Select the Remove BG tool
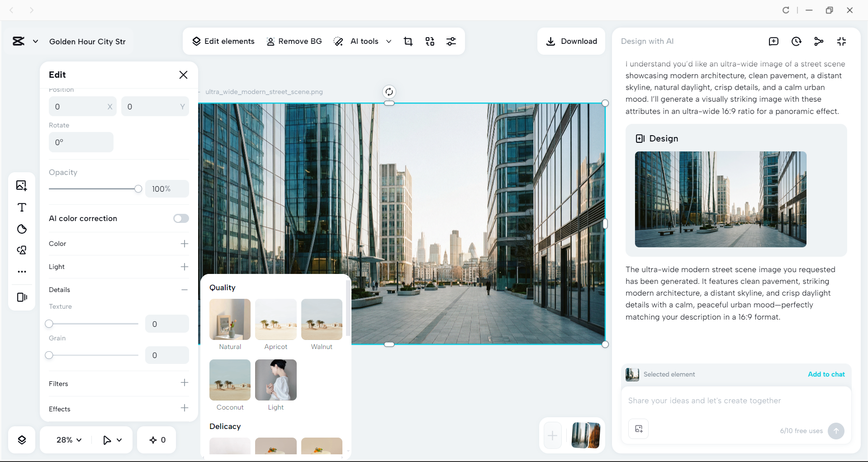Image resolution: width=868 pixels, height=462 pixels. tap(294, 41)
